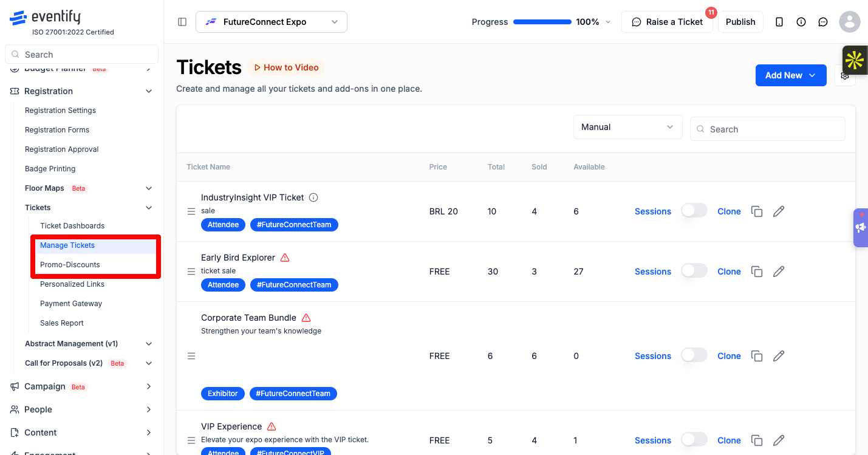Click warning icon next to Corporate Team Bundle
The image size is (868, 455).
coord(306,318)
